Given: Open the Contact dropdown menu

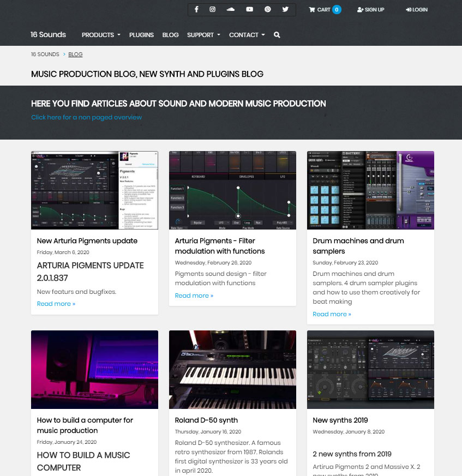Looking at the screenshot, I should click(x=247, y=35).
